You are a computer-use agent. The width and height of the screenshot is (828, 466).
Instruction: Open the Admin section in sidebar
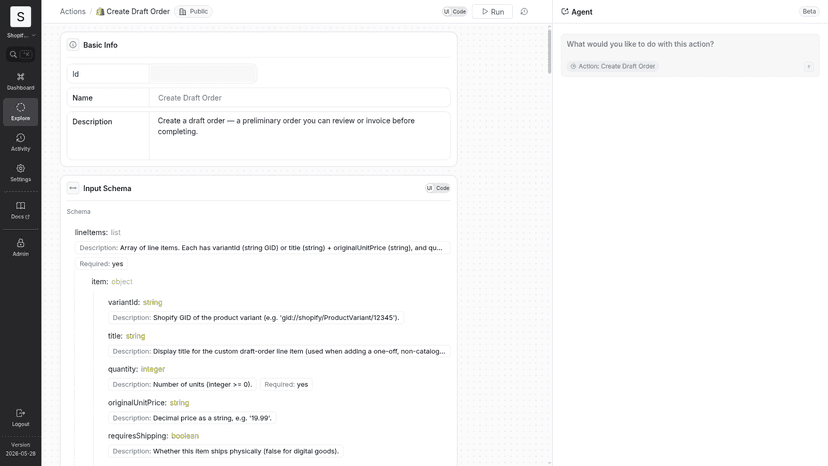[x=21, y=247]
